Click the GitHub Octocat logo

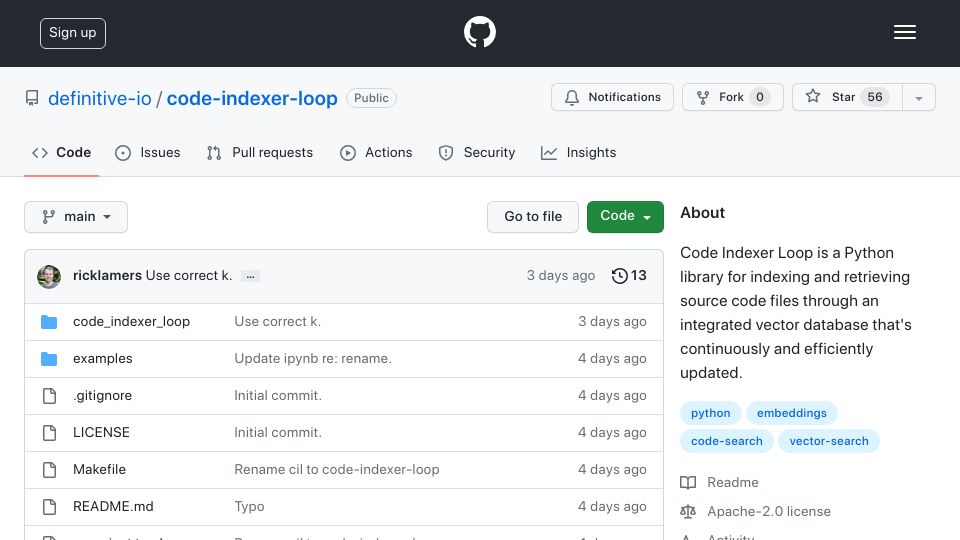[479, 32]
